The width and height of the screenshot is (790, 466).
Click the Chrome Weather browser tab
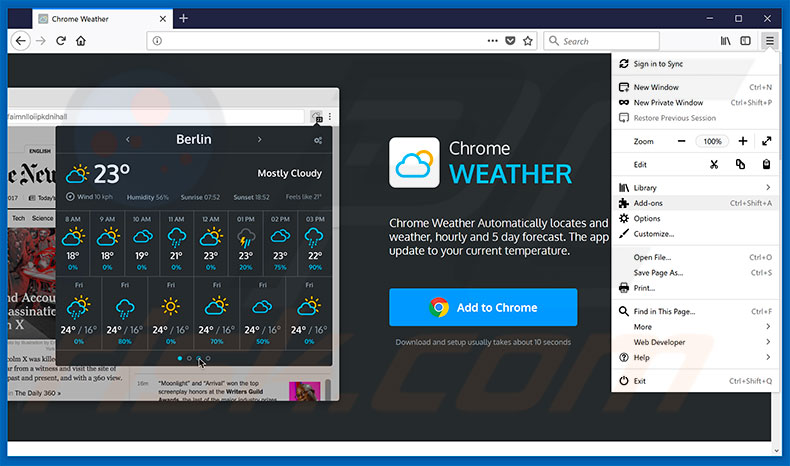click(103, 19)
